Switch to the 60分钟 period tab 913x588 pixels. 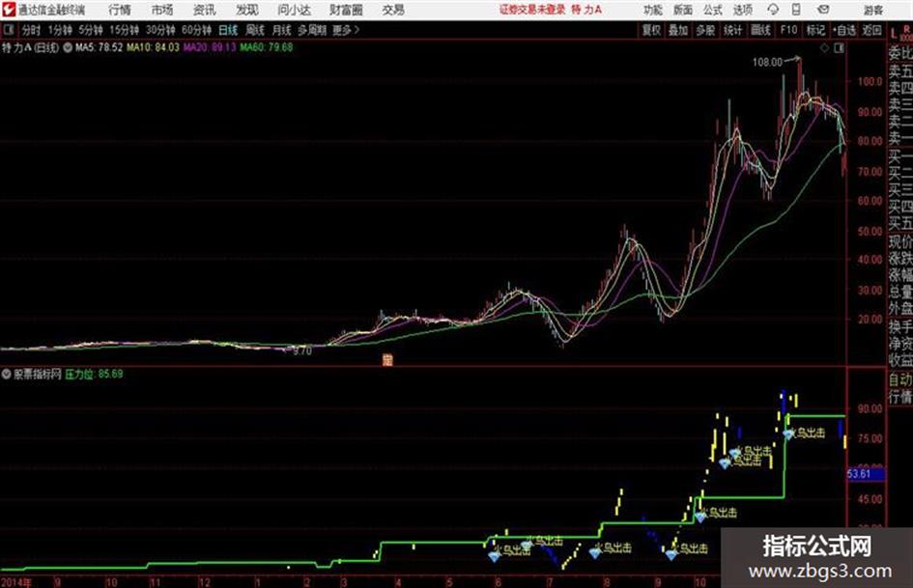pyautogui.click(x=196, y=30)
